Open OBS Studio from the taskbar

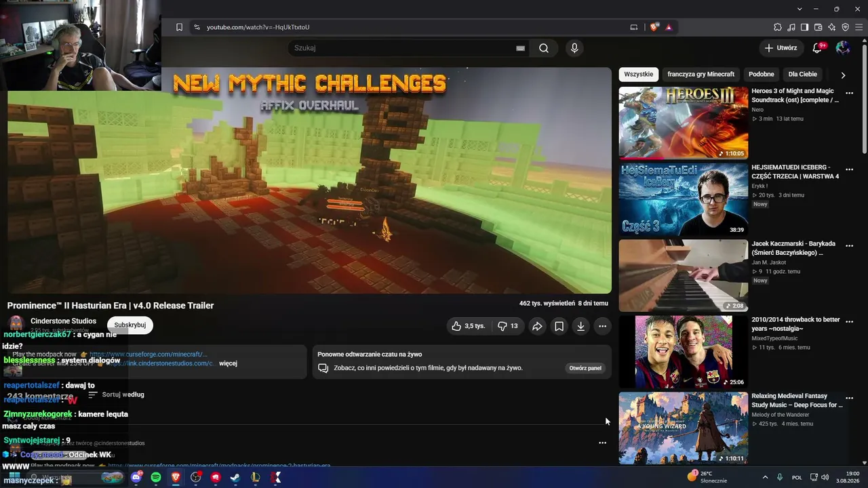click(x=196, y=477)
